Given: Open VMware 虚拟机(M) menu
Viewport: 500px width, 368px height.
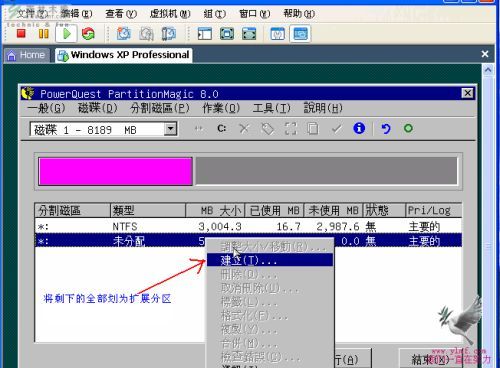Looking at the screenshot, I should (170, 14).
